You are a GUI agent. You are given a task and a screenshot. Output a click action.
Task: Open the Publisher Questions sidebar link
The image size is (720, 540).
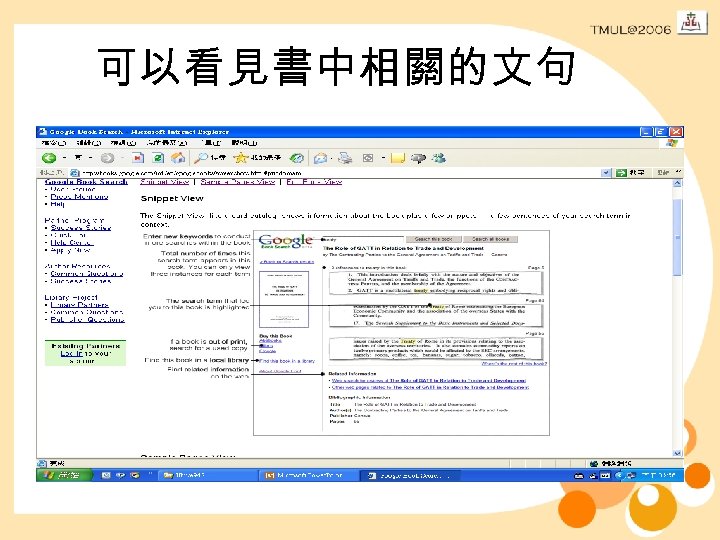coord(88,320)
